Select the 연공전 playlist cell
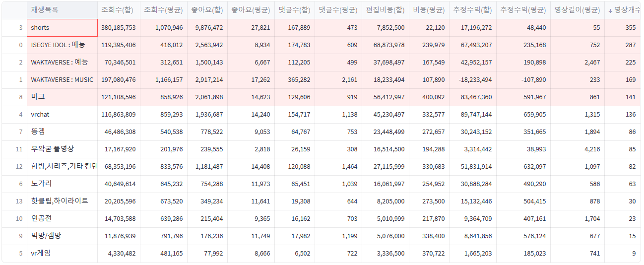 click(62, 219)
